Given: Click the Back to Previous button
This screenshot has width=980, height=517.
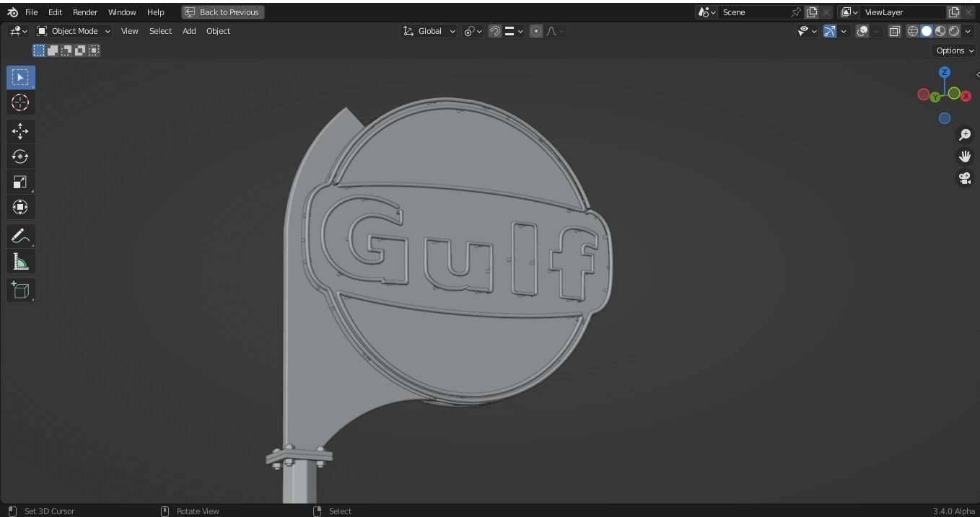Looking at the screenshot, I should [x=223, y=12].
